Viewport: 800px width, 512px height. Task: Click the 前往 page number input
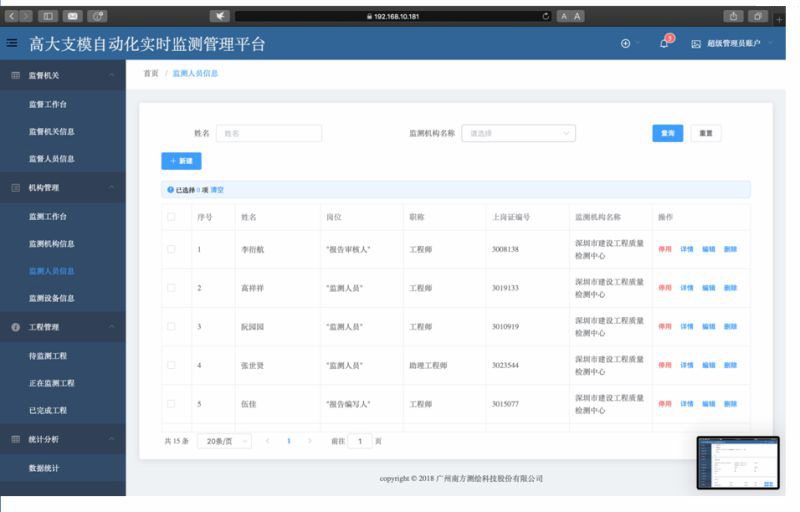[360, 441]
